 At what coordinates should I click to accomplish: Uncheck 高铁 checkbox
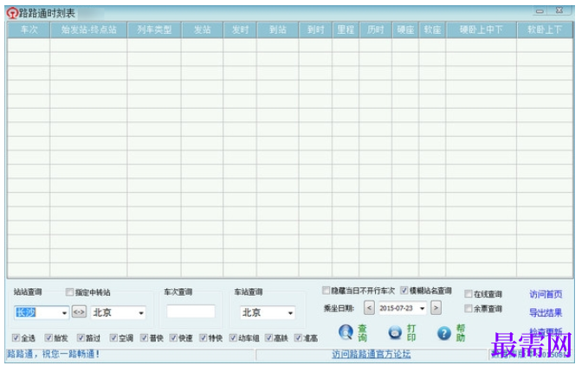[268, 338]
